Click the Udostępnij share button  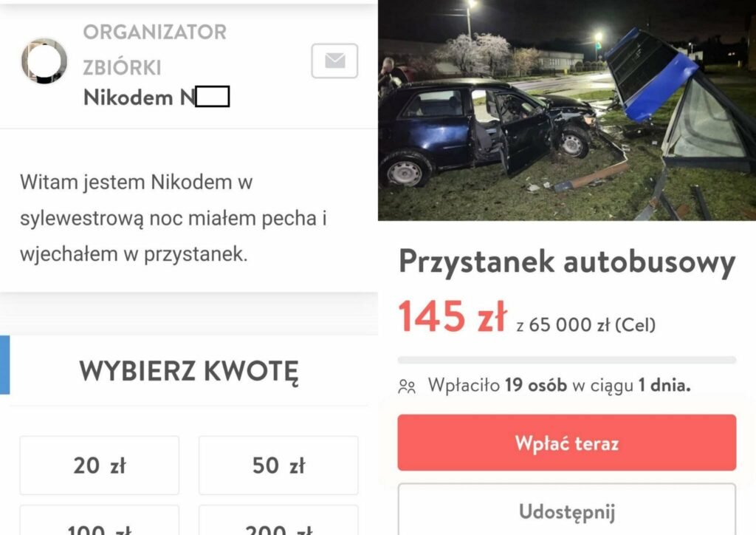566,509
